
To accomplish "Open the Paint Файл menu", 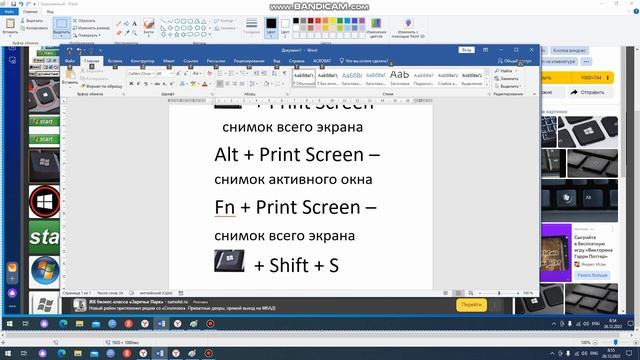I will (x=9, y=12).
